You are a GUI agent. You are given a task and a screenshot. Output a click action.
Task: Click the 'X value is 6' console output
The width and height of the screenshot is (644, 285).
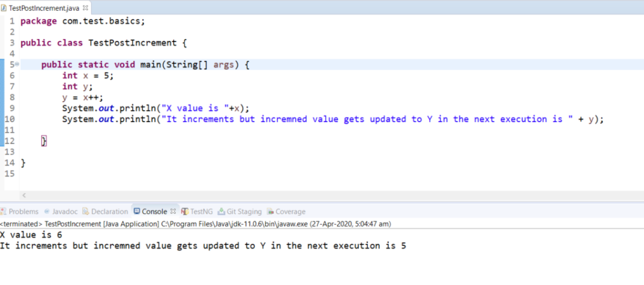(31, 234)
